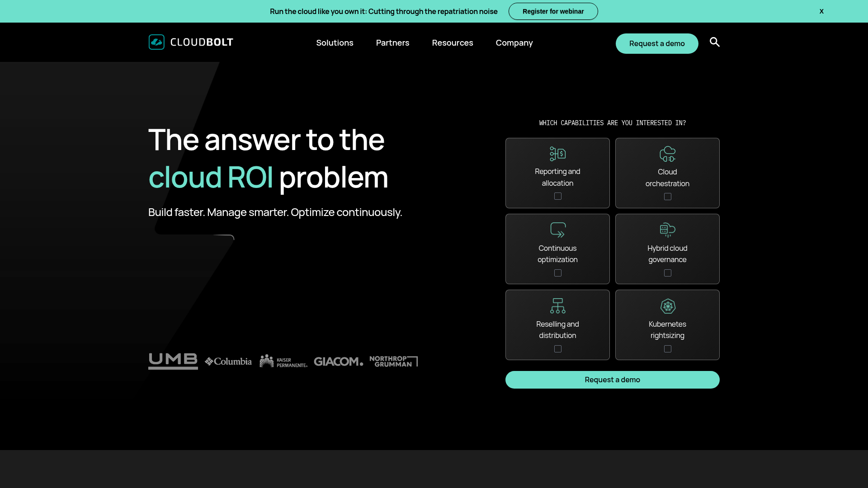The image size is (868, 488).
Task: Check the Hybrid cloud governance checkbox
Action: coord(667,273)
